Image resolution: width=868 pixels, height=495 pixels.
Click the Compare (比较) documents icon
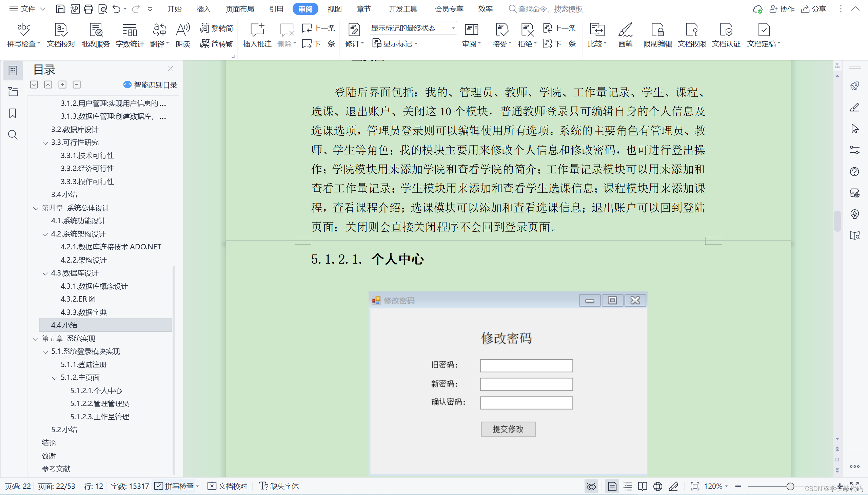coord(597,35)
